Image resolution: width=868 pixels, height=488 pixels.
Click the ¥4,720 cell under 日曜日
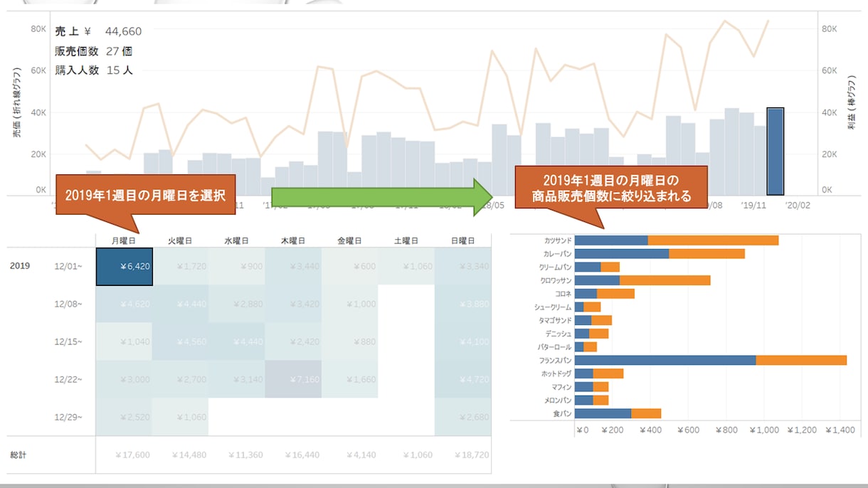tap(462, 379)
